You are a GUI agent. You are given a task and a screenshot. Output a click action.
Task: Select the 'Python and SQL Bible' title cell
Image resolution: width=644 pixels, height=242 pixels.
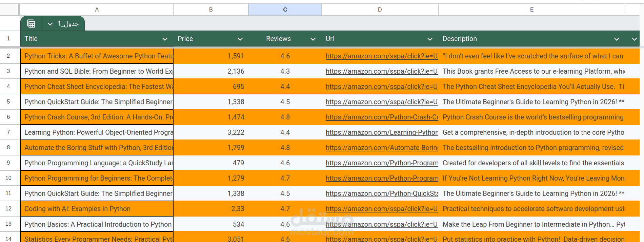click(x=97, y=71)
